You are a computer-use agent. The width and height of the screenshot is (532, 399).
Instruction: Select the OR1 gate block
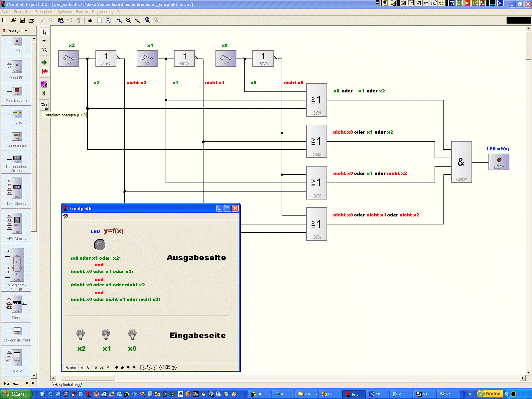317,100
